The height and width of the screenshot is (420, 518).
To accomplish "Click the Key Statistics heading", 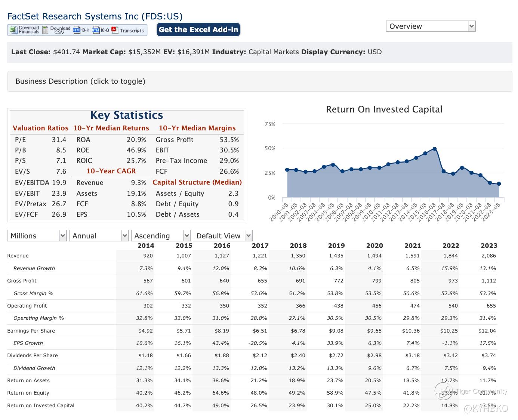I will click(x=127, y=115).
